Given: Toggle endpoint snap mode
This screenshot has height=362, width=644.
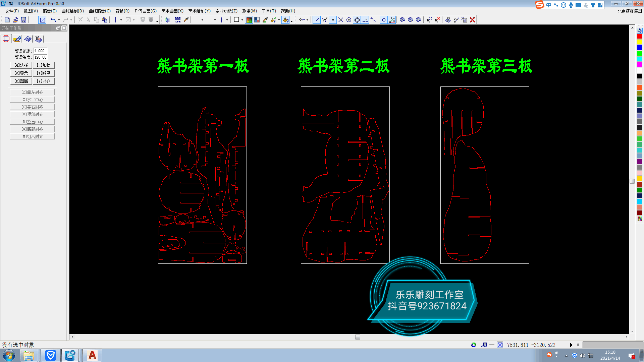Looking at the screenshot, I should (316, 20).
